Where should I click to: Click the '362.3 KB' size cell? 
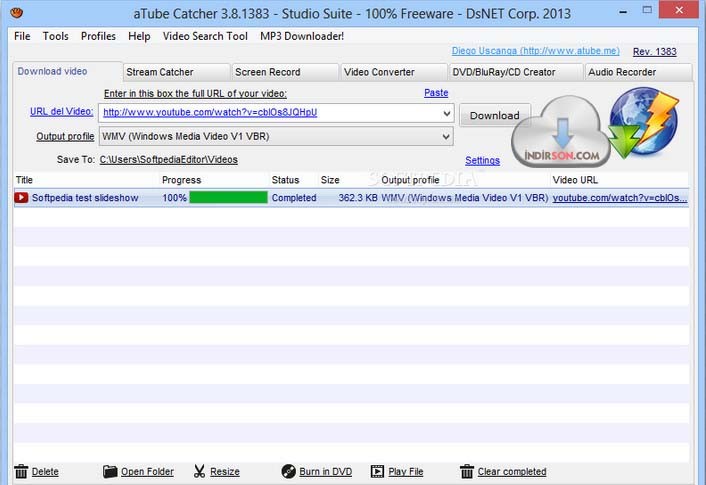pyautogui.click(x=358, y=198)
